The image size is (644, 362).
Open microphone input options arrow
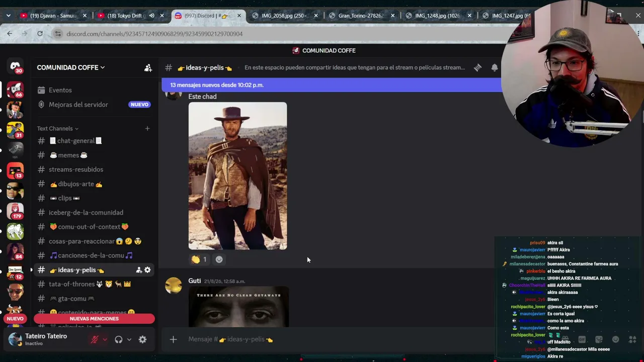[105, 339]
